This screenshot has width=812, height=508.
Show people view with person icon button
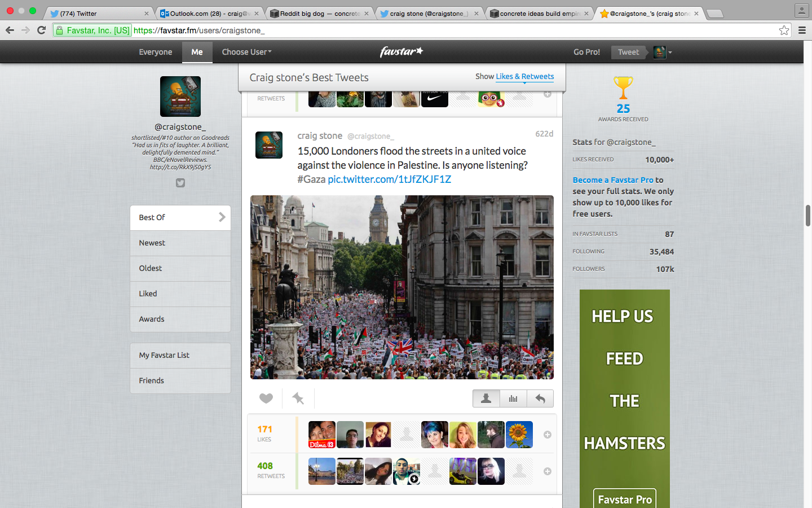click(486, 398)
